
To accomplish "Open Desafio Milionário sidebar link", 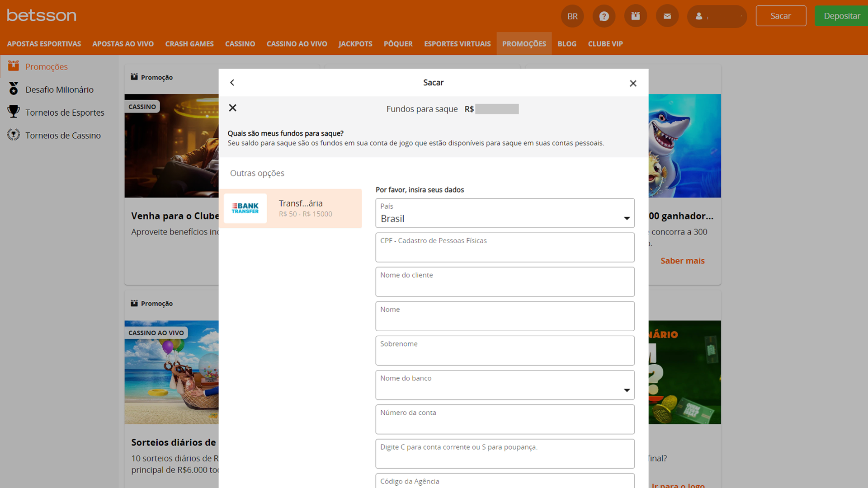I will [x=59, y=89].
